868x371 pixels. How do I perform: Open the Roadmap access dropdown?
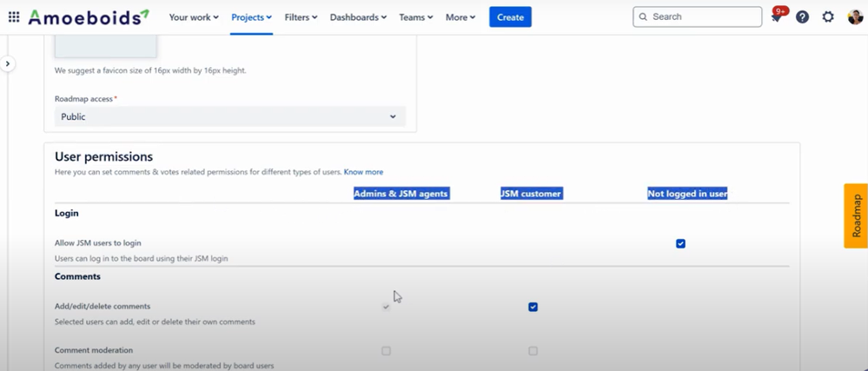click(x=229, y=116)
